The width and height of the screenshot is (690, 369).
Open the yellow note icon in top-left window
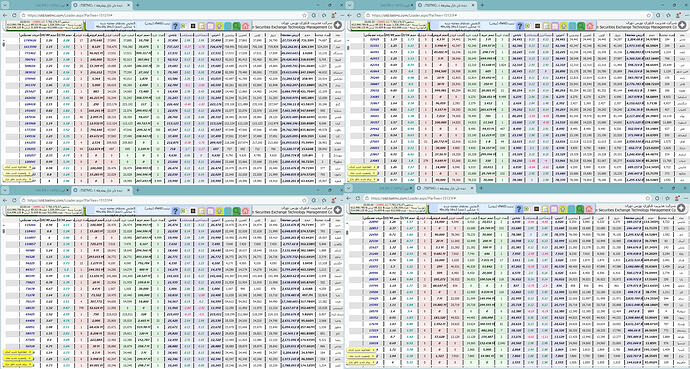(202, 26)
